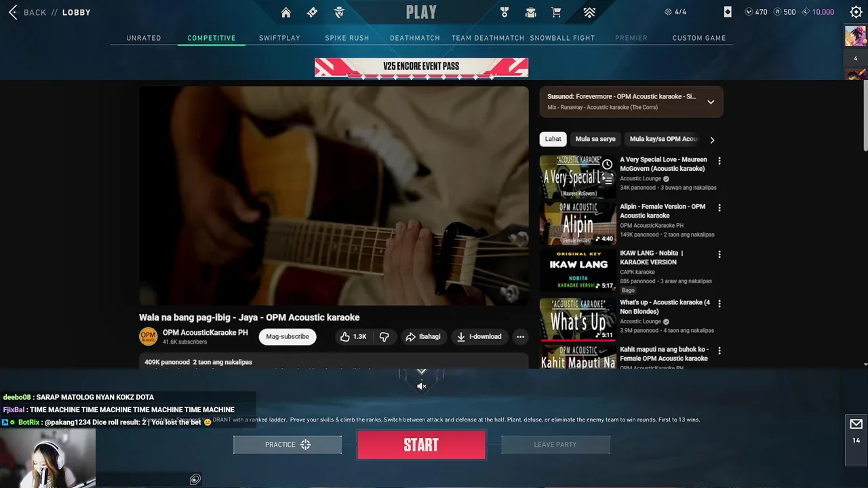Click the missions card icon beside currency
The height and width of the screenshot is (488, 868).
(728, 12)
